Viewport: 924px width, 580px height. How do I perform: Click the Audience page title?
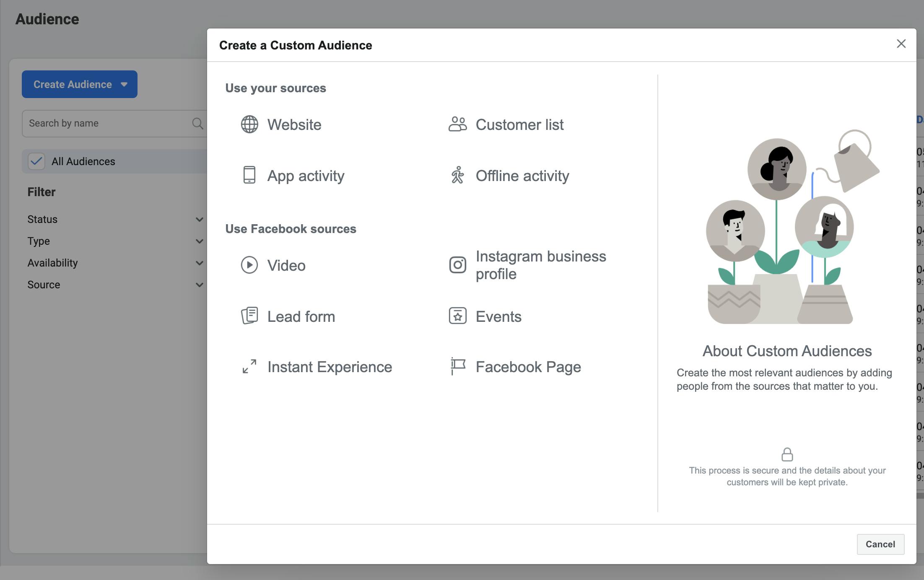(x=47, y=19)
